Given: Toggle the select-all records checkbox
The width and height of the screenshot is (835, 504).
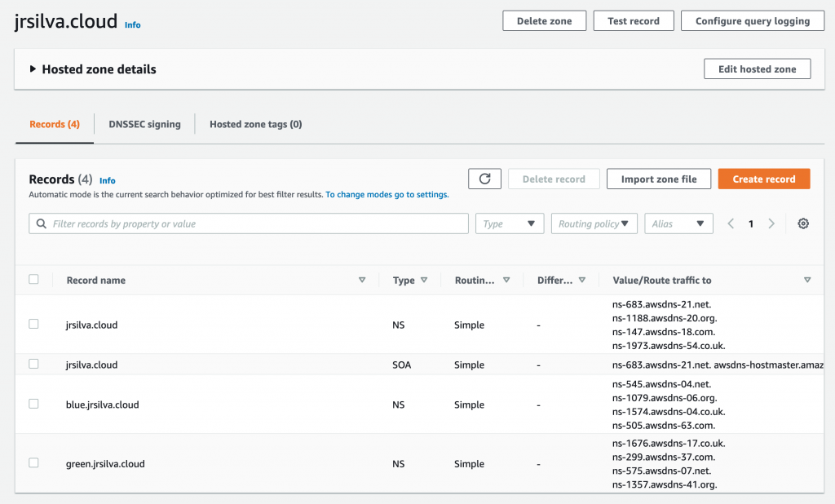Looking at the screenshot, I should tap(33, 279).
